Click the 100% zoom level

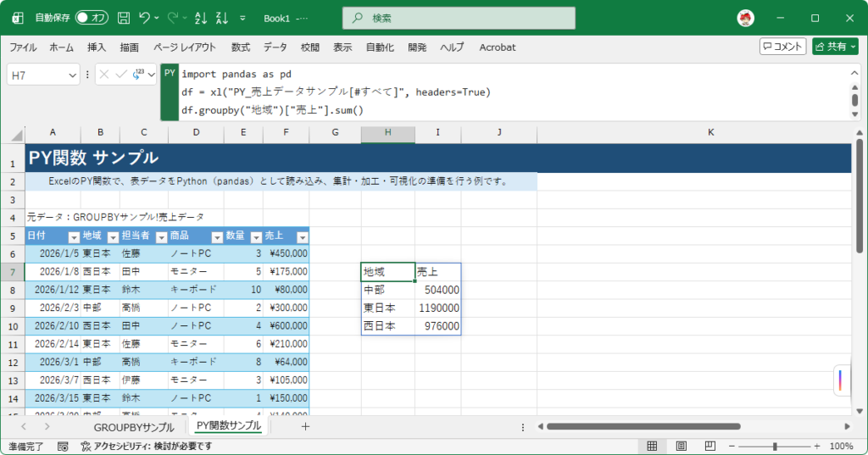click(842, 447)
